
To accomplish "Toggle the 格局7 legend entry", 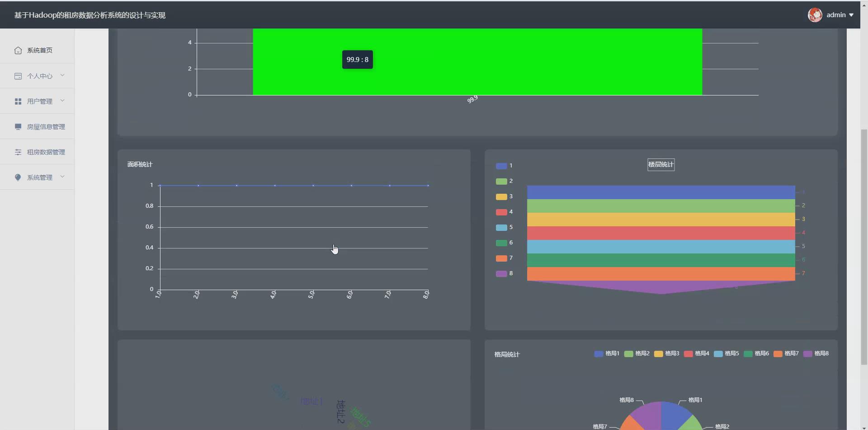I will coord(786,354).
